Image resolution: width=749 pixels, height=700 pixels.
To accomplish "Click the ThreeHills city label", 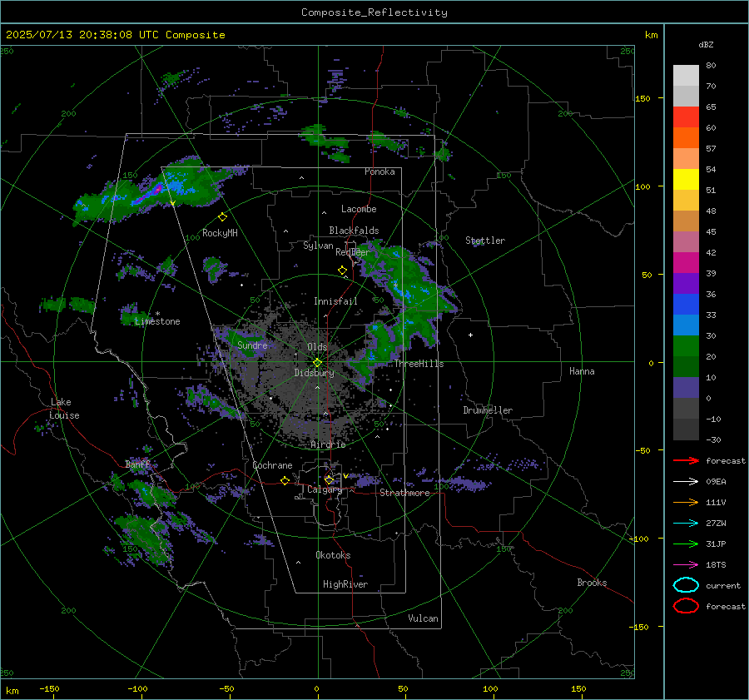I will [x=419, y=364].
